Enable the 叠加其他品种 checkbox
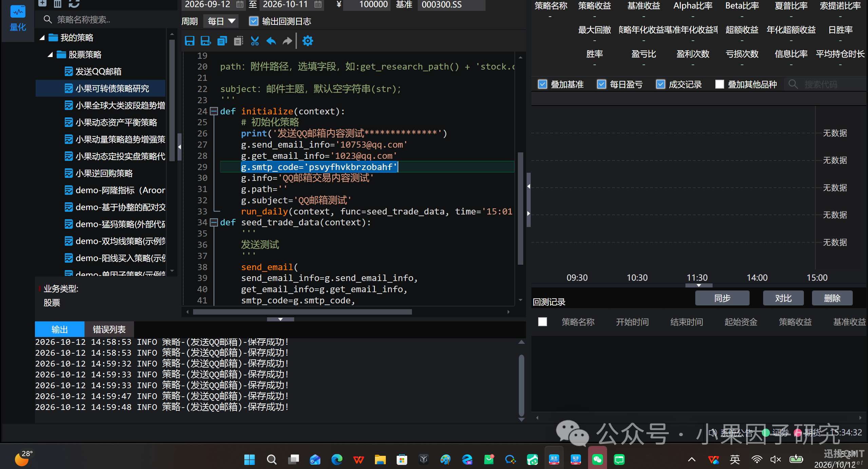 (x=720, y=84)
